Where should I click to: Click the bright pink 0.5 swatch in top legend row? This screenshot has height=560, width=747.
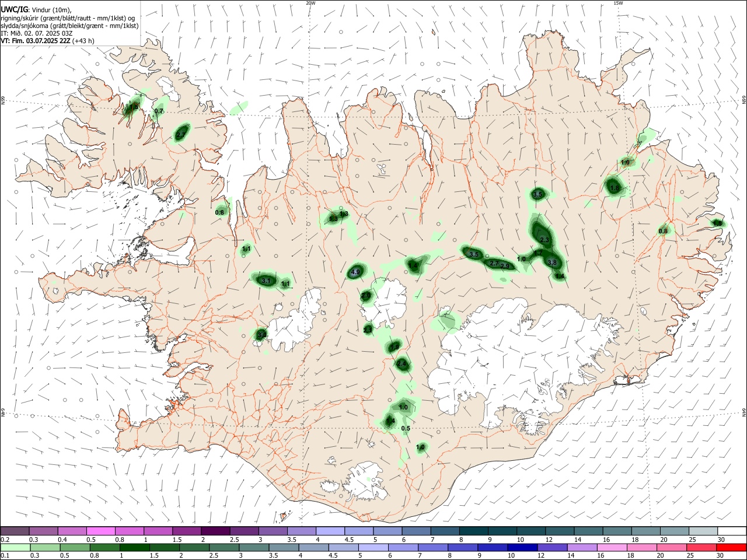[x=101, y=531]
